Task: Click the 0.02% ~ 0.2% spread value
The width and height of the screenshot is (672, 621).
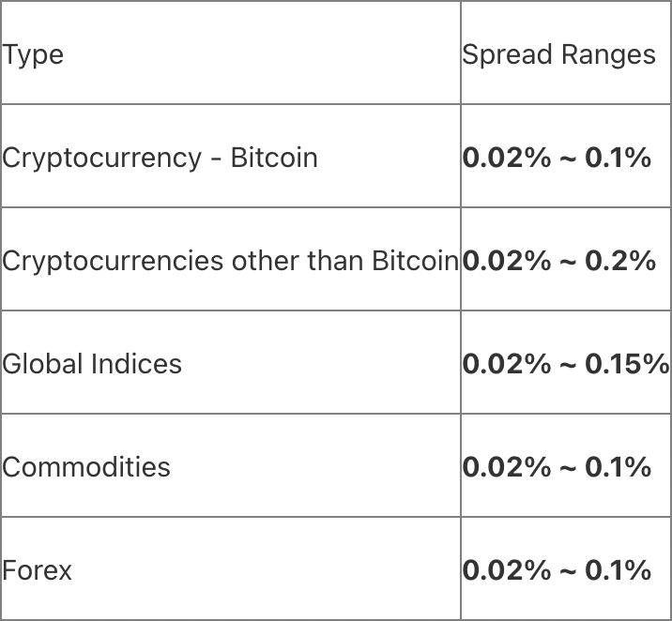Action: coord(558,260)
